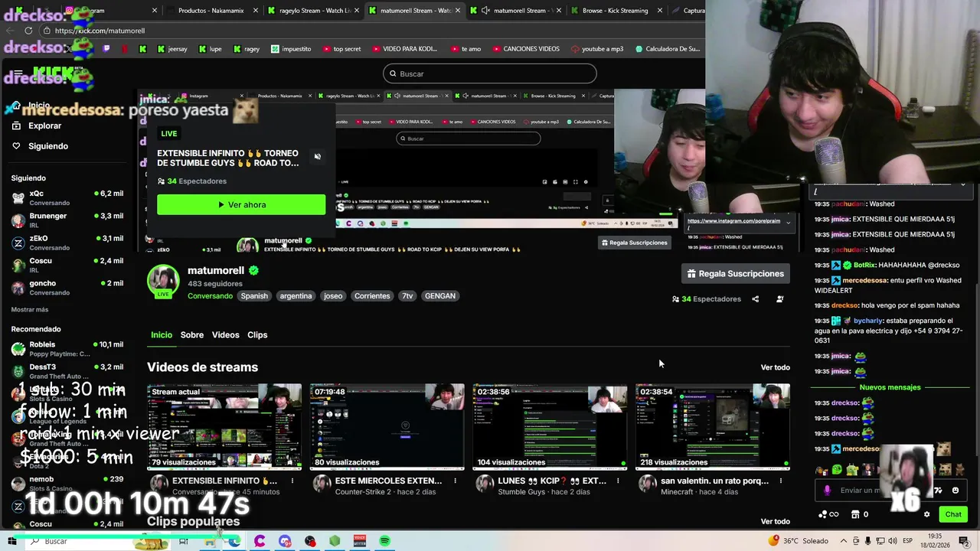The image size is (980, 551).
Task: Open the emoji picker in chat input
Action: [x=955, y=491]
